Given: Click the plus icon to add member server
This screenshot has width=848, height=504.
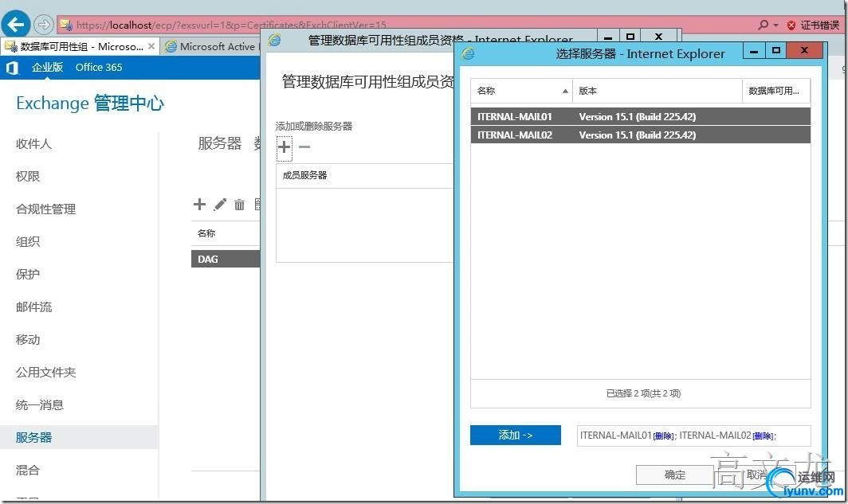Looking at the screenshot, I should (x=285, y=147).
